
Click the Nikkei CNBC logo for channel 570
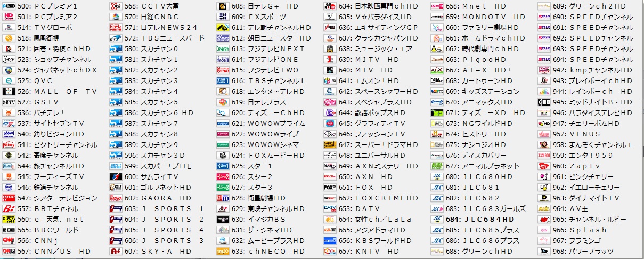[x=116, y=17]
